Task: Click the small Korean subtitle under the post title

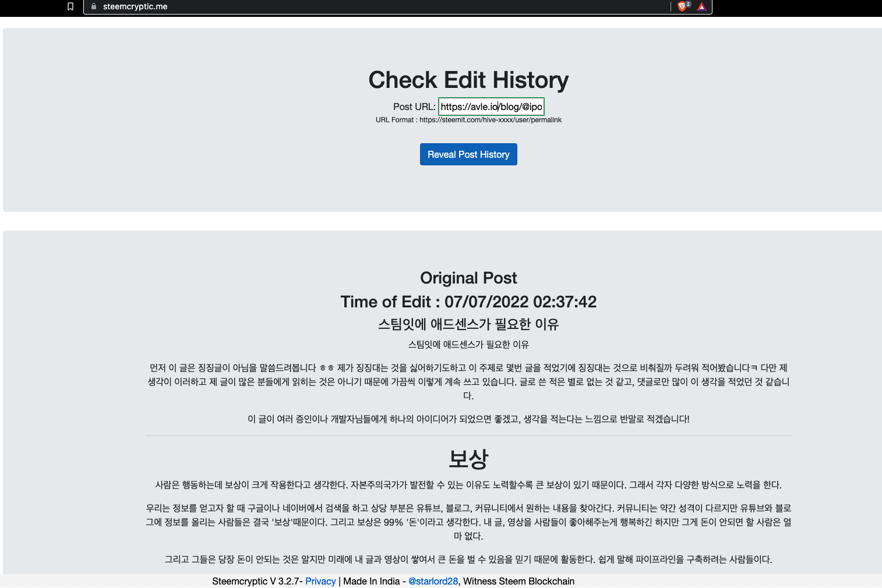Action: 468,345
